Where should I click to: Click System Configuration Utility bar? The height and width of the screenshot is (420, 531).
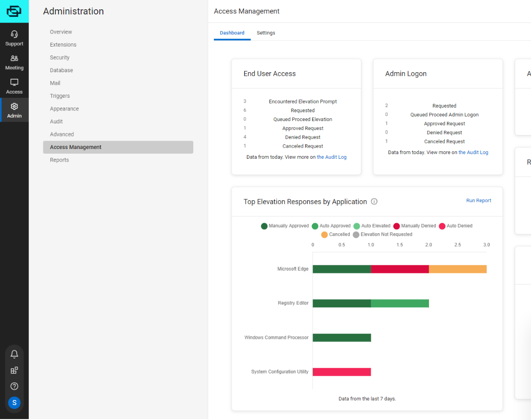point(342,372)
